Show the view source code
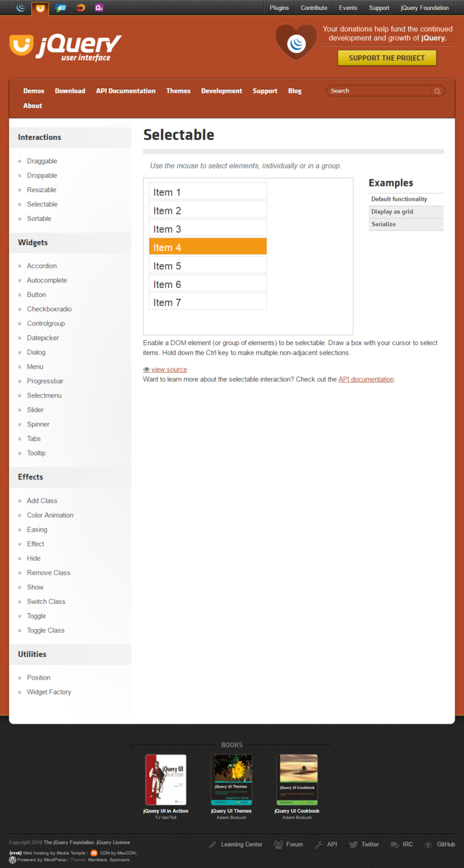Screen dimensions: 464x868 tap(168, 370)
